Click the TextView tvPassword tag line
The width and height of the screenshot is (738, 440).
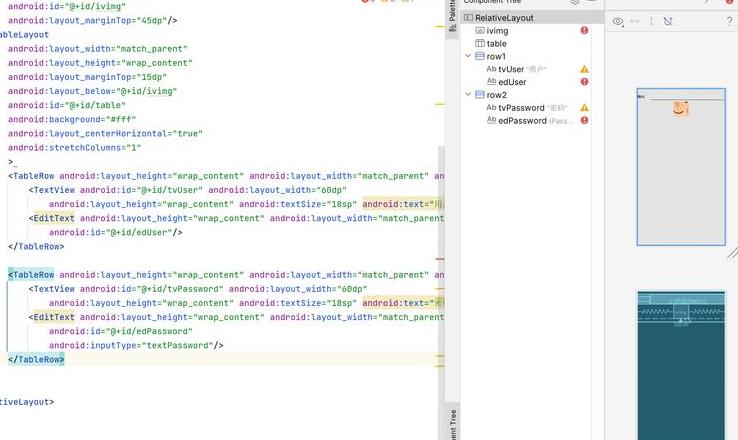(x=198, y=289)
